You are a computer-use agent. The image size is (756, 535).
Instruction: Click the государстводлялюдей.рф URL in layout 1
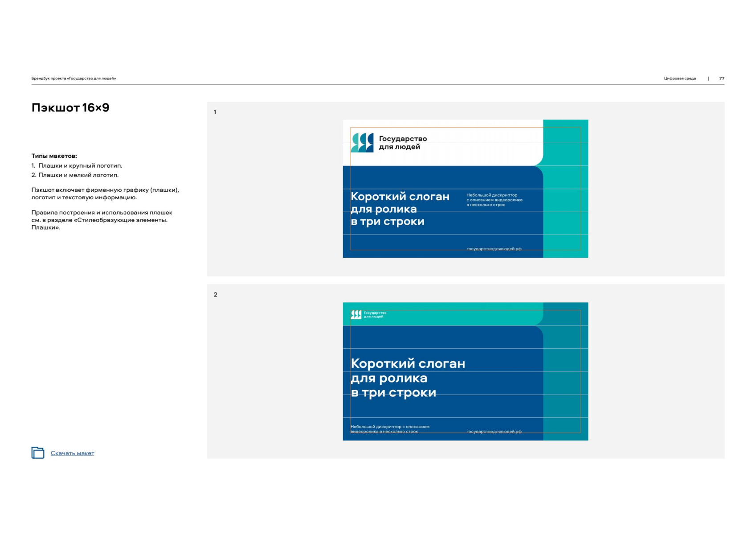click(494, 249)
